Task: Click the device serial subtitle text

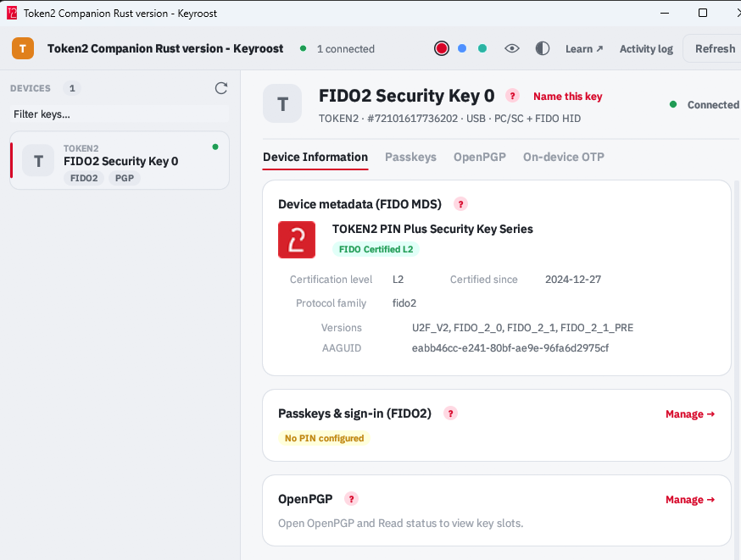Action: 449,119
